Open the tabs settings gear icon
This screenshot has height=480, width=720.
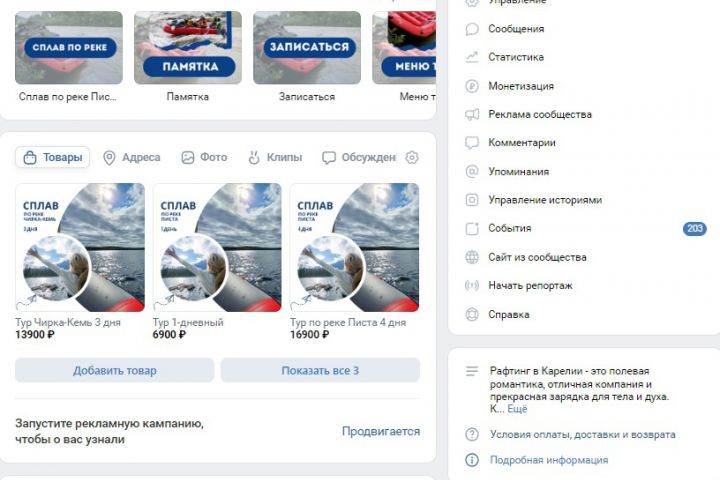(x=412, y=158)
